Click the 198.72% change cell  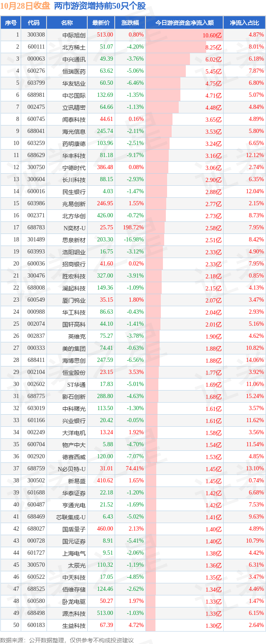[x=134, y=228]
